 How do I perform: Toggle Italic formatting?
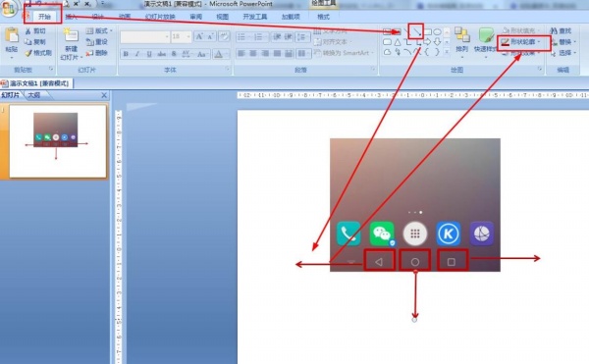coord(137,54)
